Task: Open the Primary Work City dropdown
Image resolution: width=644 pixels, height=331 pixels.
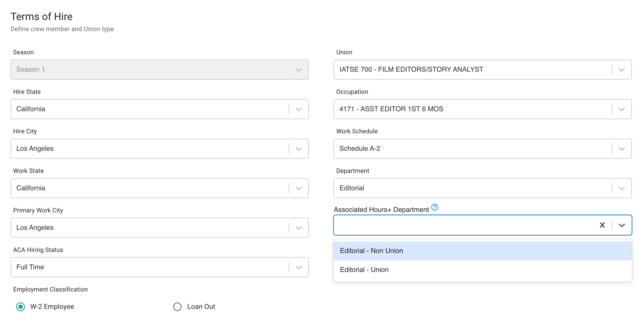Action: pyautogui.click(x=299, y=228)
